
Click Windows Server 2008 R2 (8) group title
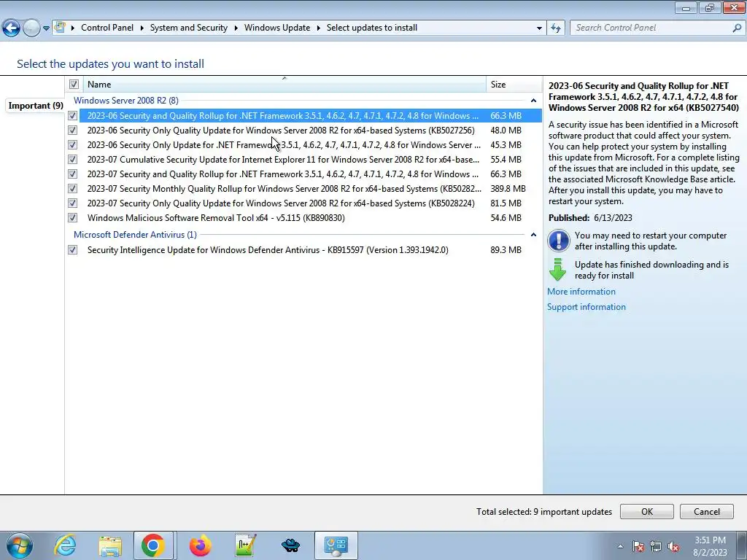[125, 101]
